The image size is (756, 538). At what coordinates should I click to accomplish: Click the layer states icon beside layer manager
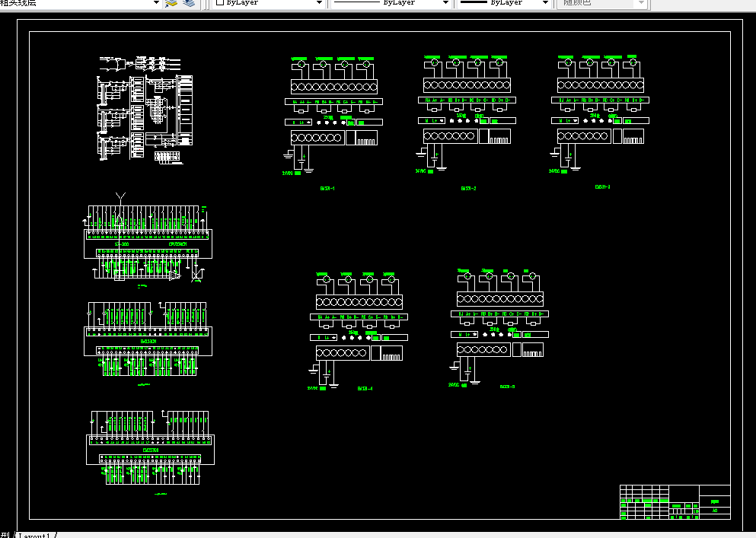(189, 3)
